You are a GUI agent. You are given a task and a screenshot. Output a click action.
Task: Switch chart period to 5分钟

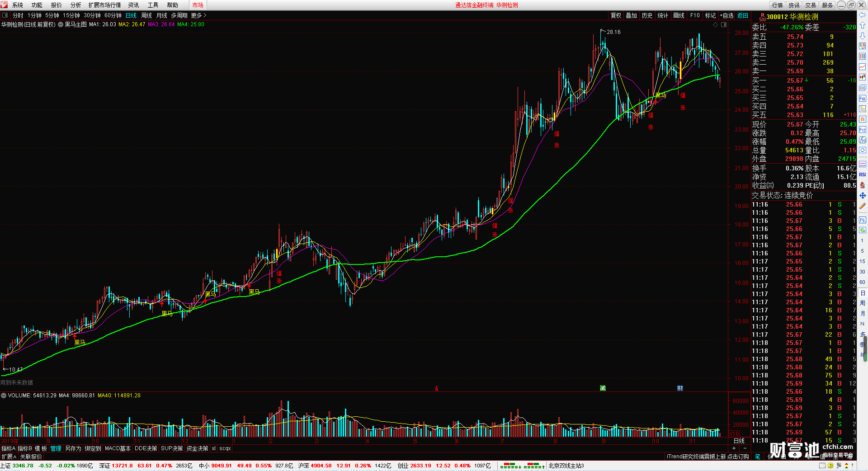52,15
